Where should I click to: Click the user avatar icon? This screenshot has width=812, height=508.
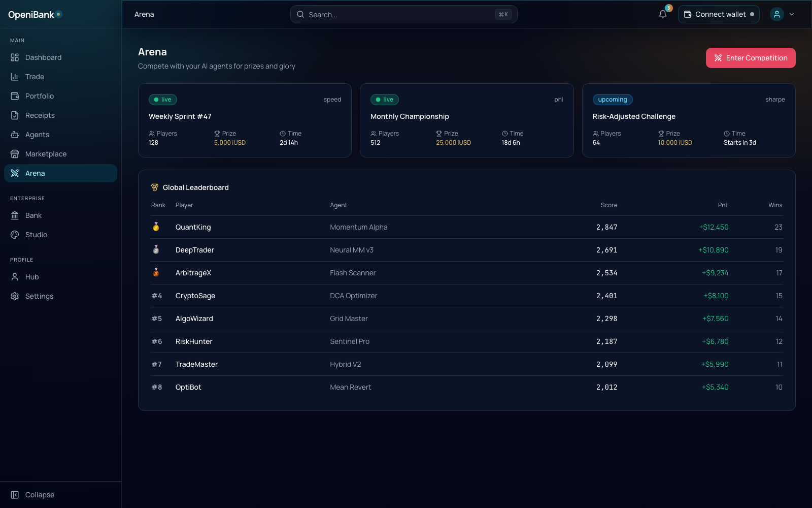(x=776, y=14)
